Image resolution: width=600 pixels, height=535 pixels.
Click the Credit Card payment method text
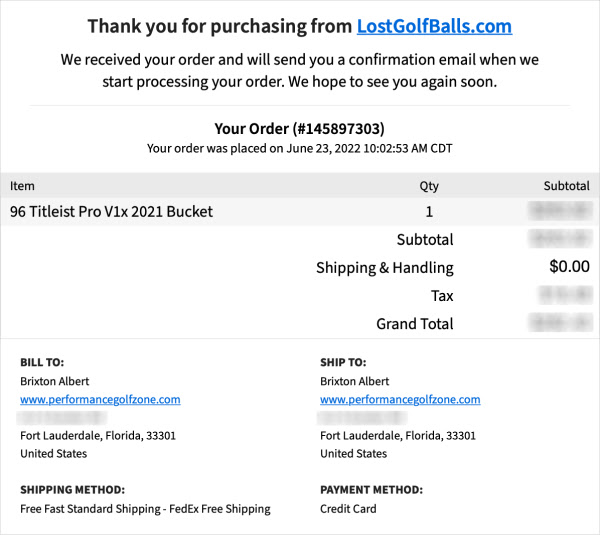pos(349,509)
